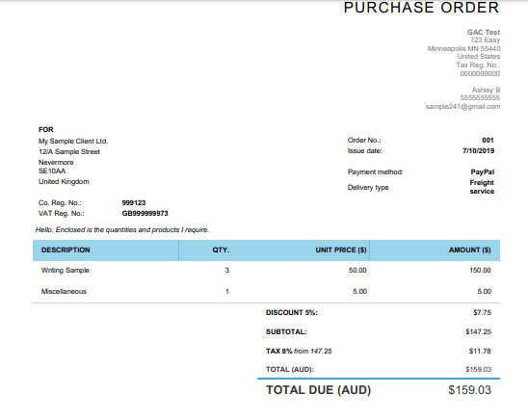Click the DESCRIPTION column header
The height and width of the screenshot is (420, 528).
coord(66,250)
